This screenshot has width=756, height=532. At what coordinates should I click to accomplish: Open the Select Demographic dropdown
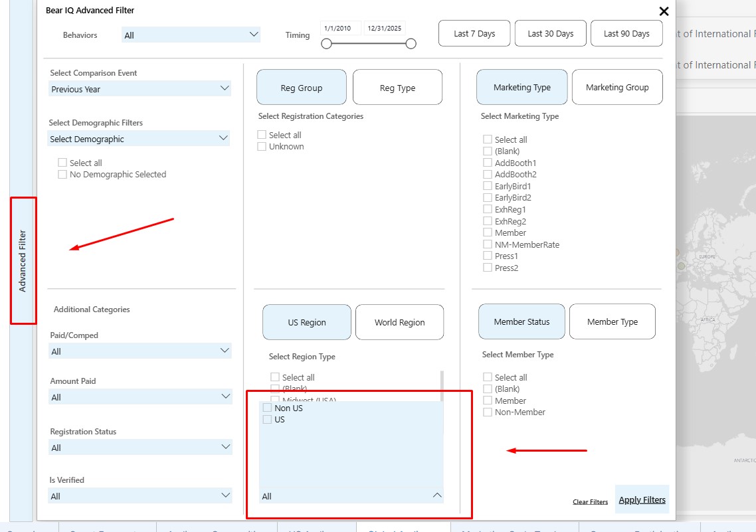pos(140,139)
